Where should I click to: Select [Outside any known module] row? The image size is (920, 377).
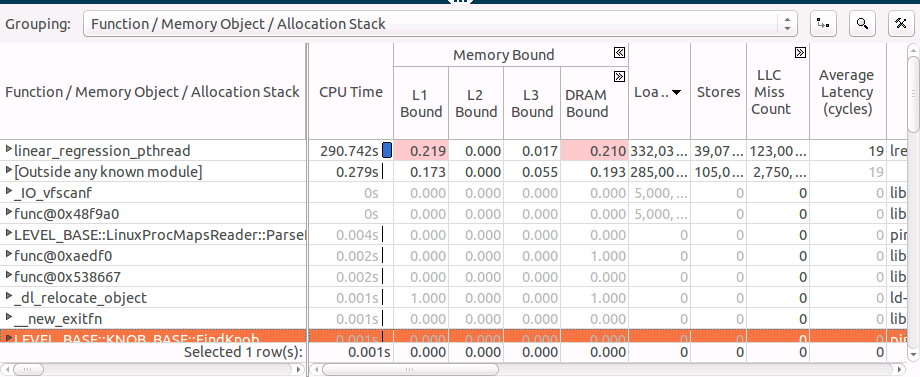click(108, 172)
